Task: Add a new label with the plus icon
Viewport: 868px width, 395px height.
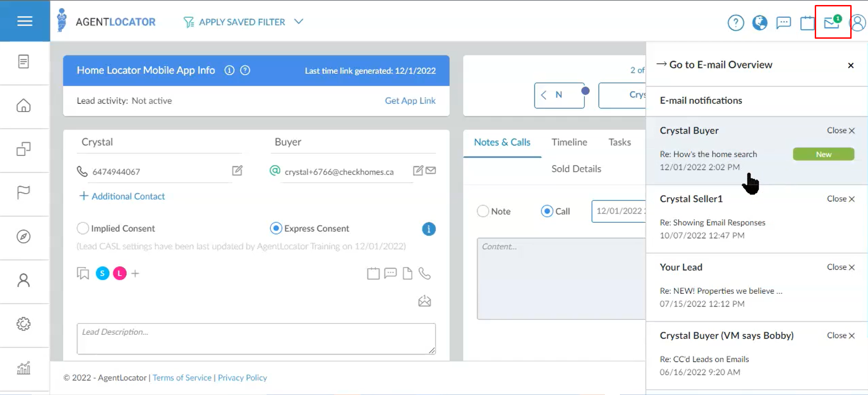Action: point(135,273)
